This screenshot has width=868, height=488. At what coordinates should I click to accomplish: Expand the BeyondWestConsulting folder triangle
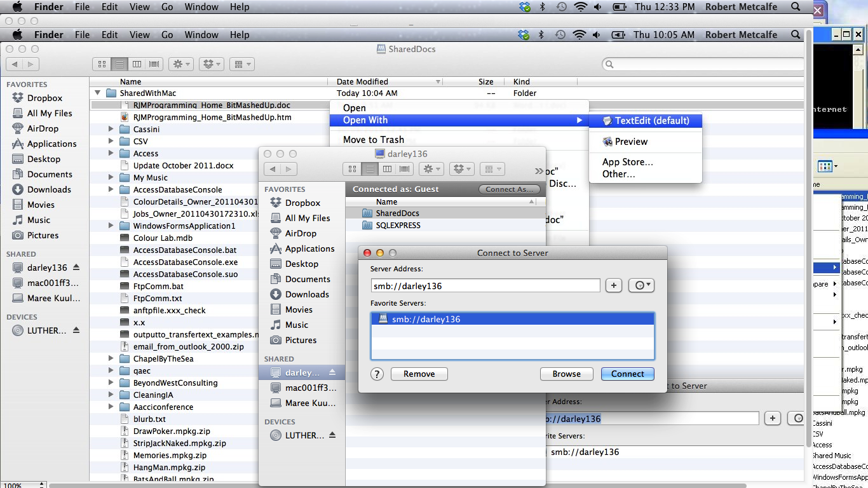pyautogui.click(x=111, y=383)
